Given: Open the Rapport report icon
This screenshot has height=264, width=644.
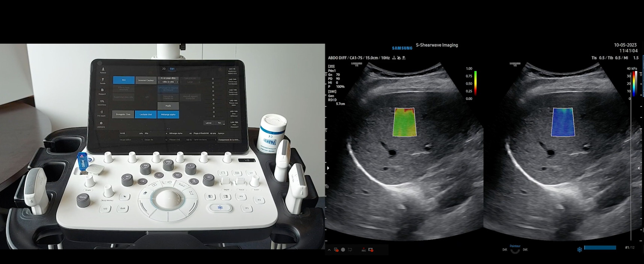Looking at the screenshot, I should (102, 92).
